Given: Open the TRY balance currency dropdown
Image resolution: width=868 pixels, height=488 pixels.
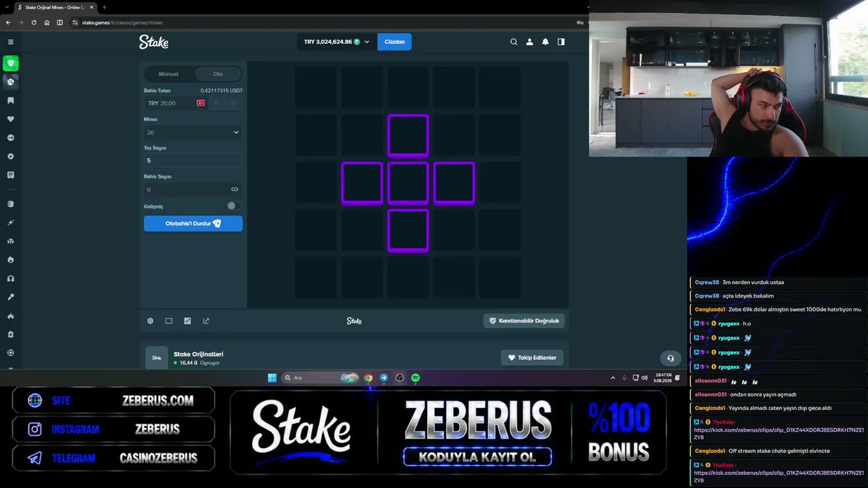Looking at the screenshot, I should tap(336, 42).
